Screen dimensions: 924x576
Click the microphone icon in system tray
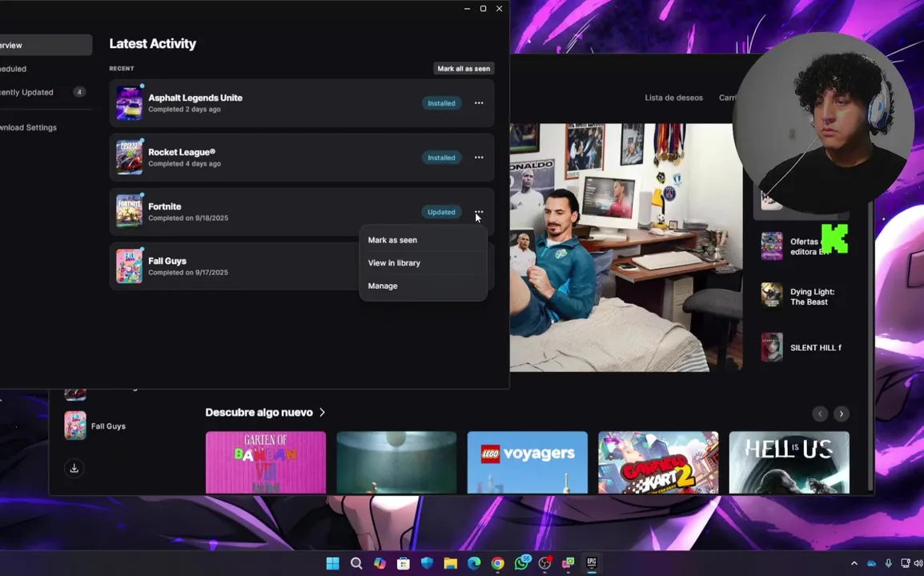point(889,564)
